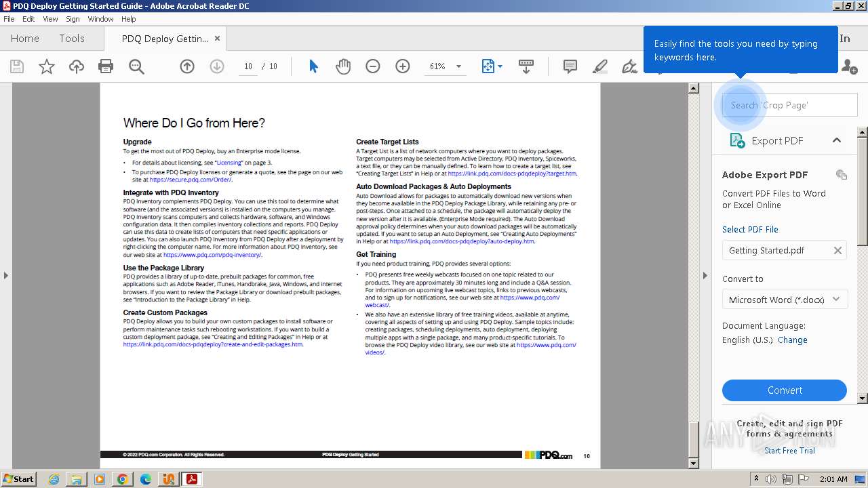
Task: Open the Sign menu
Action: pyautogui.click(x=73, y=19)
